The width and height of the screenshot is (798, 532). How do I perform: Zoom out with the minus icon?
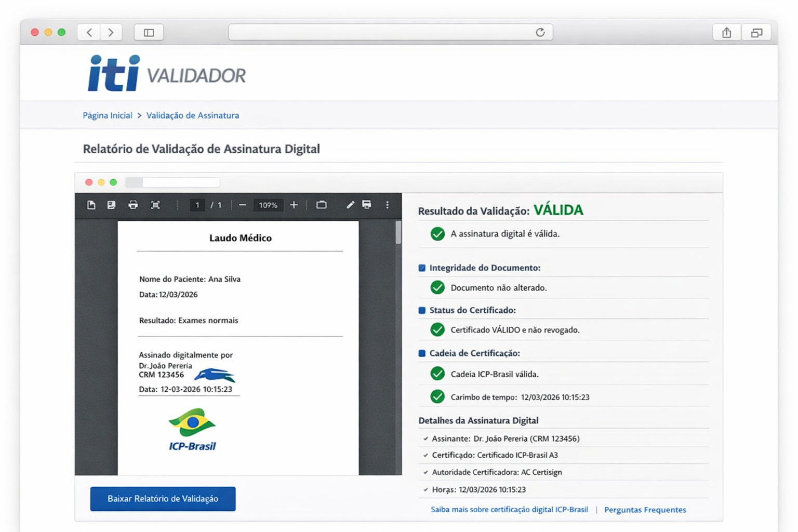(242, 205)
